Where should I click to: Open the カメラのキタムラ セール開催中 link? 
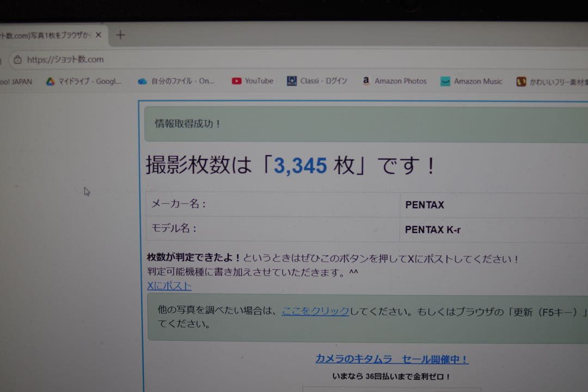392,359
